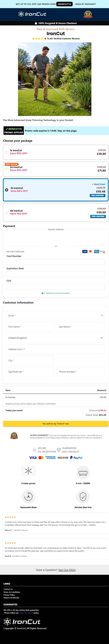Image resolution: width=109 pixels, height=644 pixels.
Task: Click the 30-day guarantee badge in header
Action: click(88, 14)
